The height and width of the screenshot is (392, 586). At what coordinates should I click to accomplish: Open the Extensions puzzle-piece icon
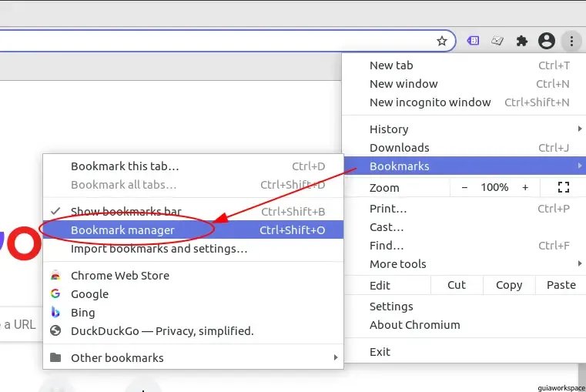click(522, 41)
